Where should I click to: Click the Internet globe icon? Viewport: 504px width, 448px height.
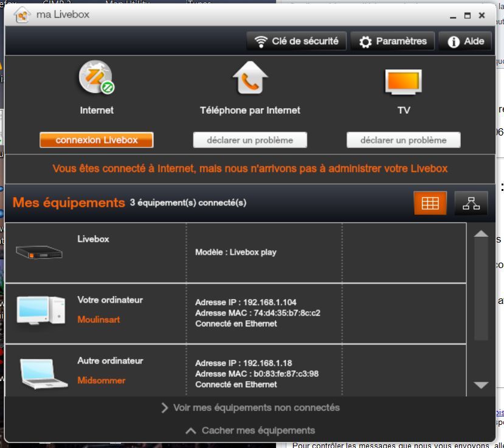click(x=97, y=77)
